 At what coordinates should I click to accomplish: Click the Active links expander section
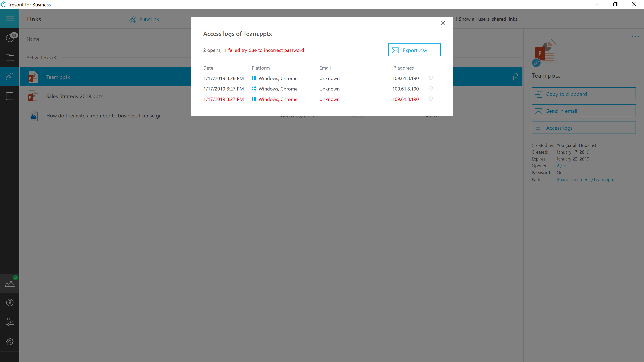[42, 58]
